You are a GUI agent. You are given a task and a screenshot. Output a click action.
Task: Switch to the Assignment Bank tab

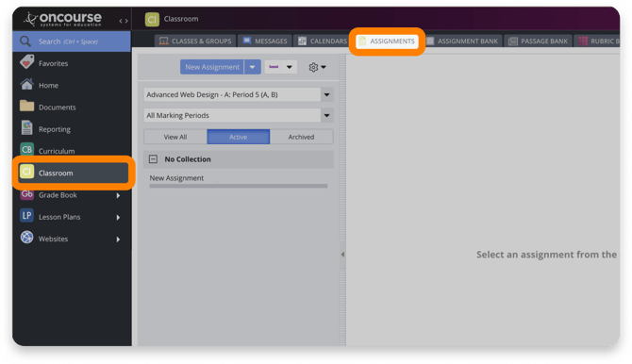pos(463,41)
